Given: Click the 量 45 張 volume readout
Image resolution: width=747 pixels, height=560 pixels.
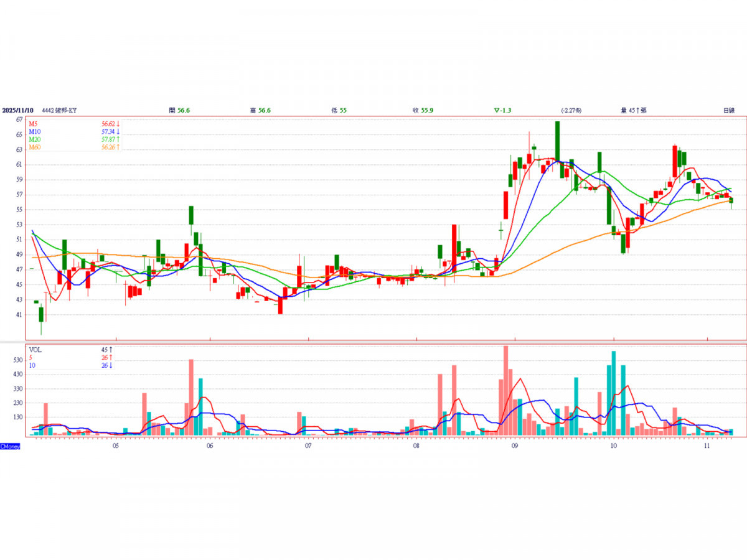Looking at the screenshot, I should tap(634, 110).
